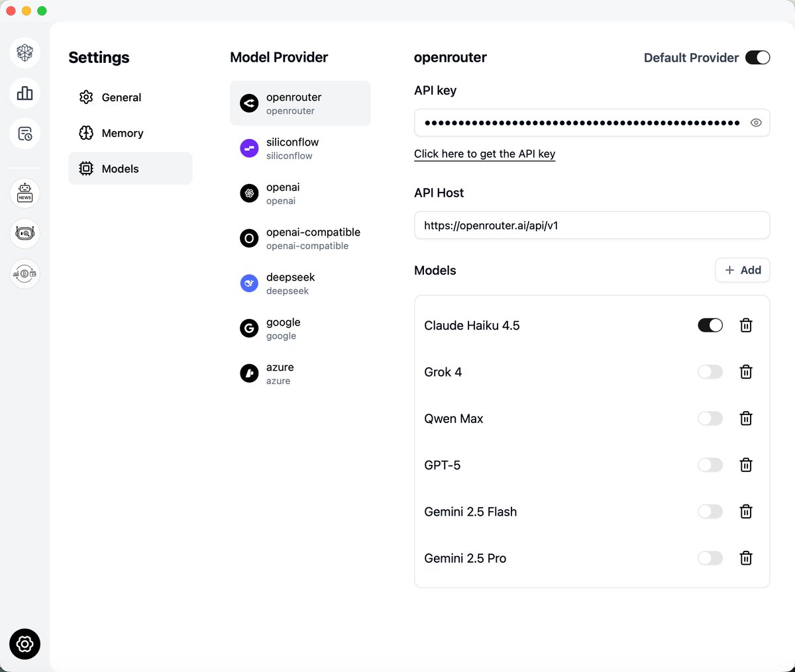Screen dimensions: 795x672
Task: Click the Gemini 2.5 Pro model name
Action: [x=465, y=558]
